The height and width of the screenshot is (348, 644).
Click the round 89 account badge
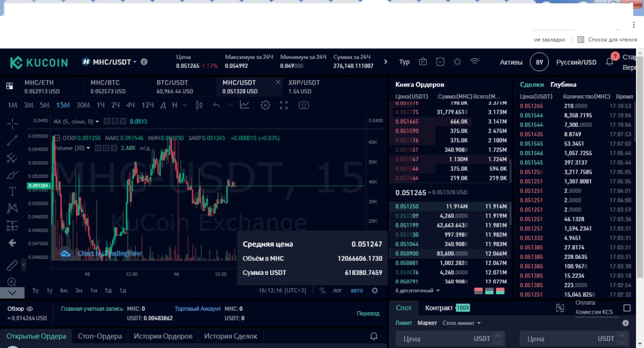[539, 62]
